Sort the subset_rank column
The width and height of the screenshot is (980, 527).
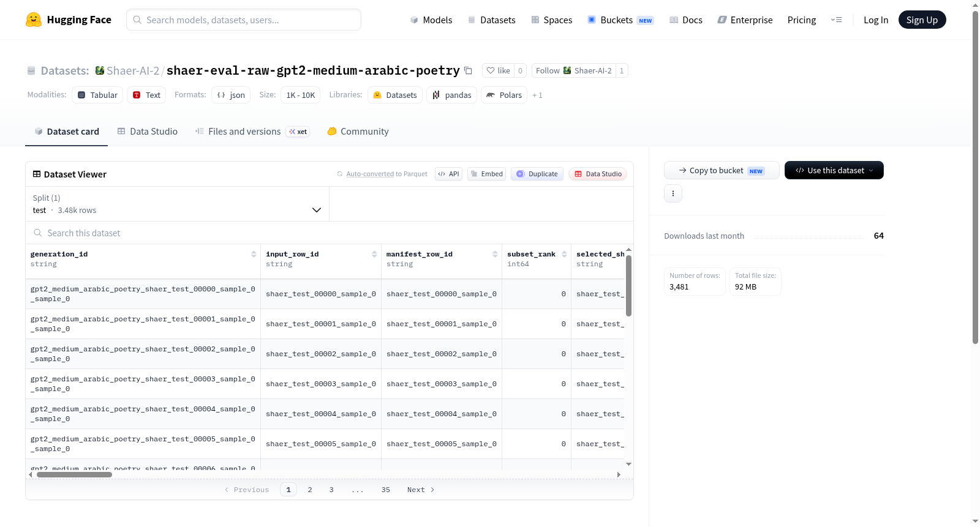[x=564, y=254]
